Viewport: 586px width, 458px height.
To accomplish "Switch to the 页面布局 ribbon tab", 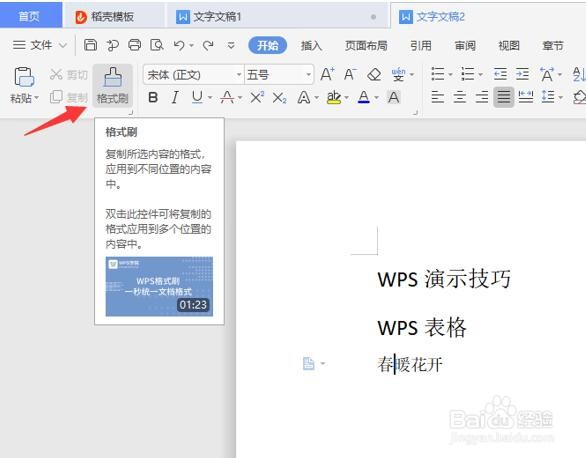I will pos(366,46).
